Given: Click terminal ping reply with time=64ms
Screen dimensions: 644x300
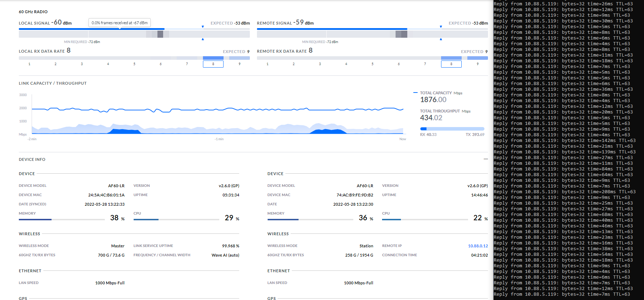Looking at the screenshot, I should (x=563, y=175).
